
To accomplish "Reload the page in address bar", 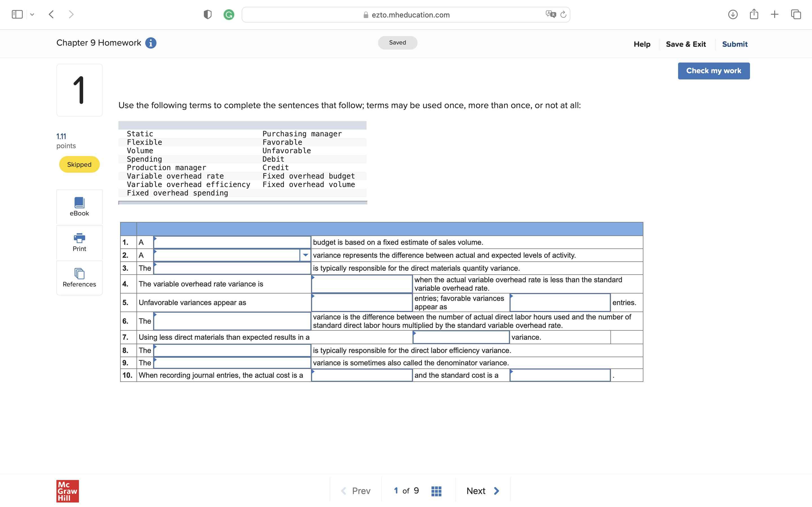I will (563, 14).
